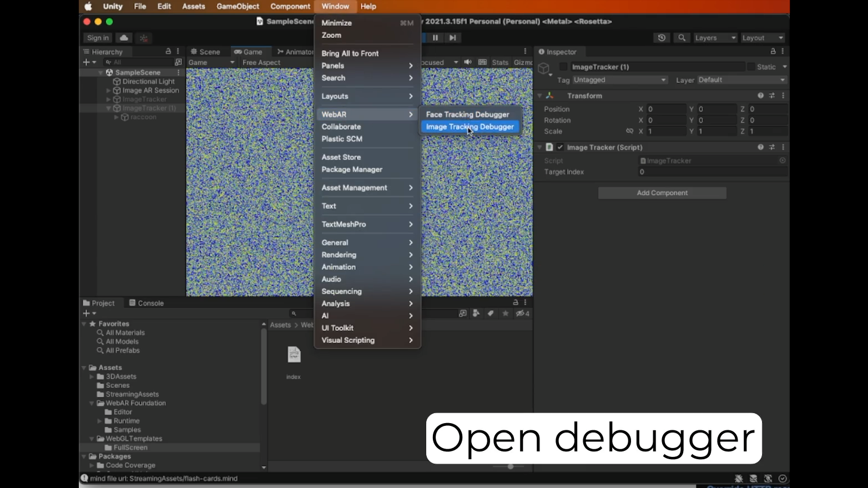868x488 pixels.
Task: Open the Help menu
Action: click(368, 7)
